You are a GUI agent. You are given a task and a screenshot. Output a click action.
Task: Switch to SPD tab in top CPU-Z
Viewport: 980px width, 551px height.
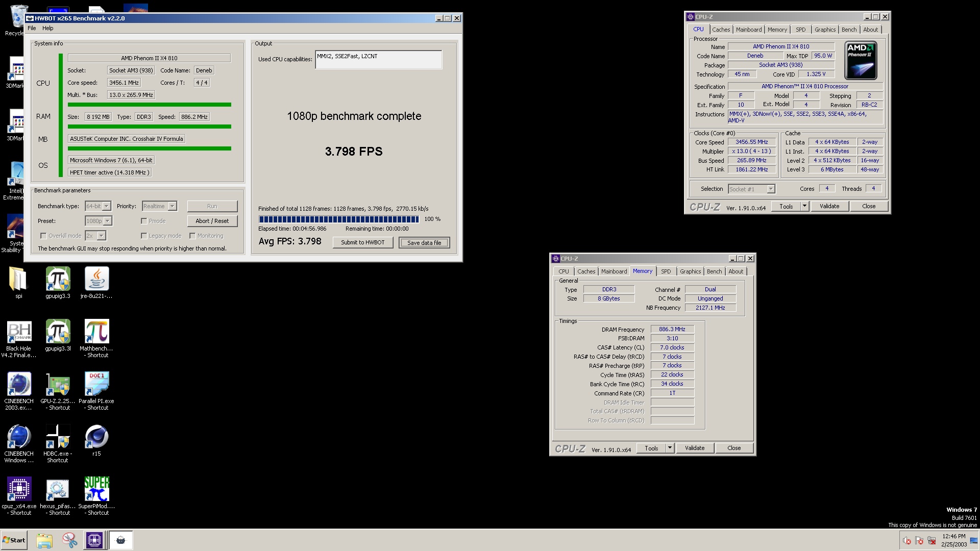(801, 30)
